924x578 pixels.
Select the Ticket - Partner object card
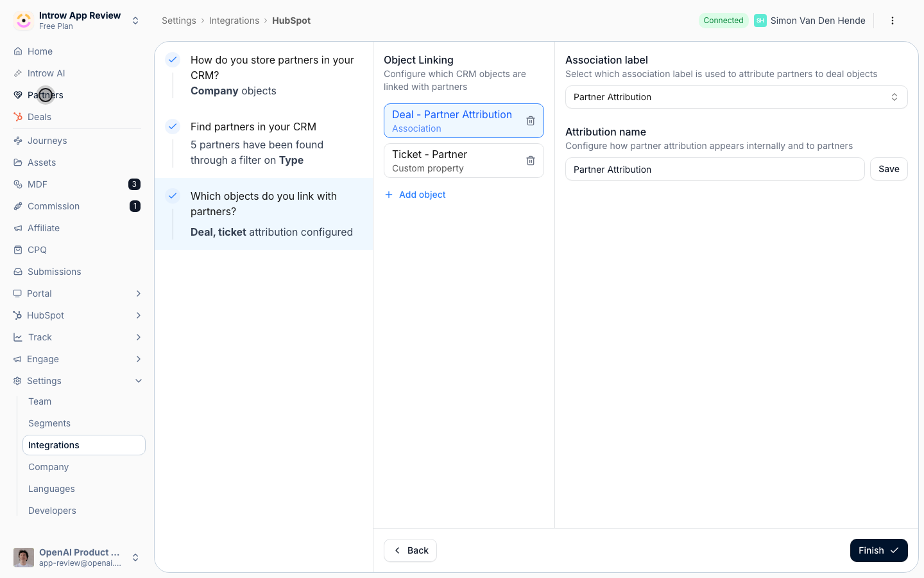(x=463, y=161)
